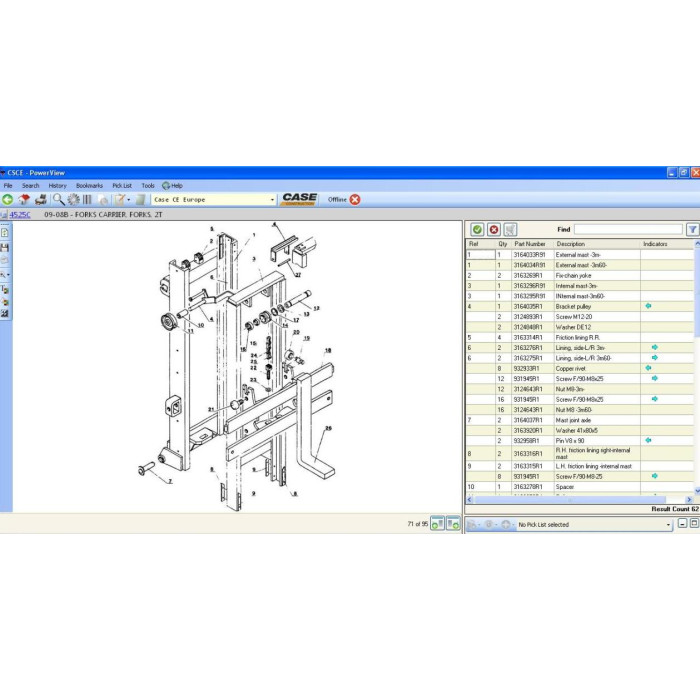700x700 pixels.
Task: Click the gear settings toolbar icon
Action: (x=73, y=200)
